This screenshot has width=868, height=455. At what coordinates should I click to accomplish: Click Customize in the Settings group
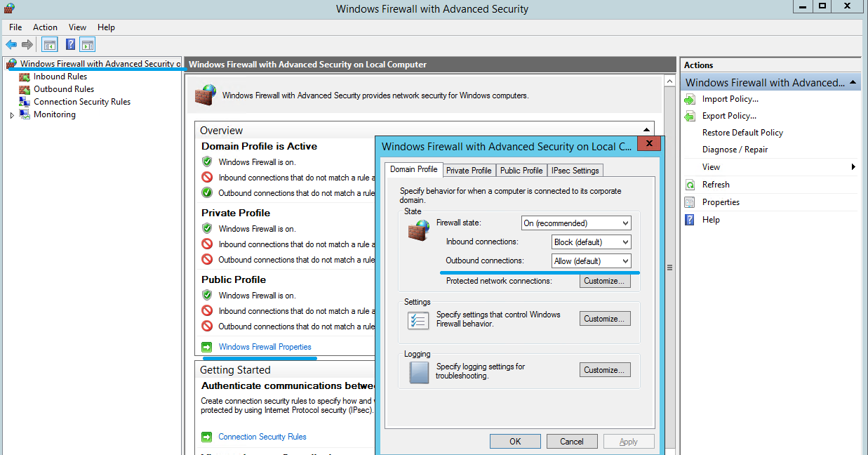(605, 319)
